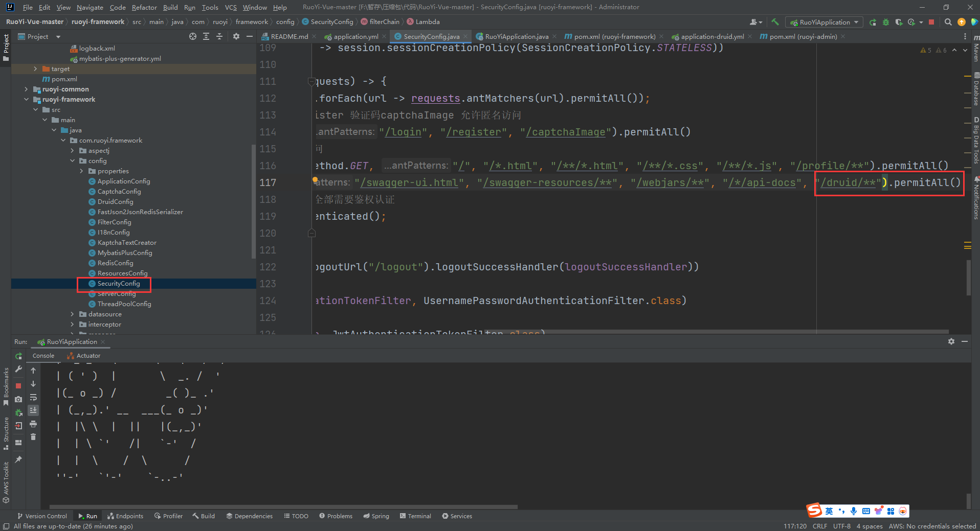Open Project view mode dropdown arrow
Image resolution: width=980 pixels, height=531 pixels.
(x=58, y=37)
